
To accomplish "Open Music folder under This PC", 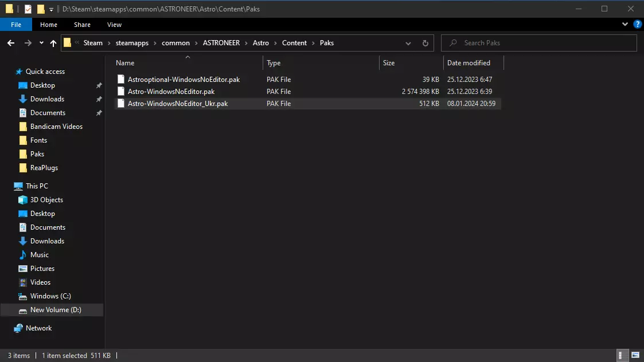I will point(40,255).
